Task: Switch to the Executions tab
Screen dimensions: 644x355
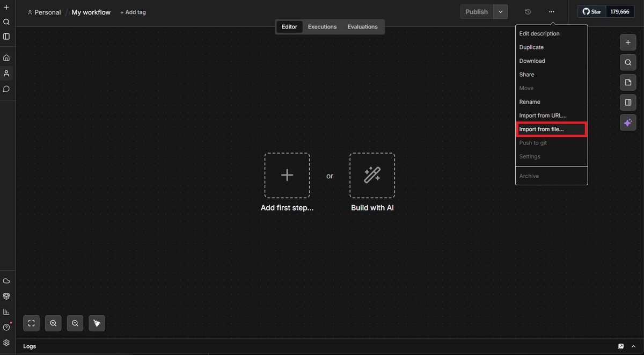Action: point(322,26)
